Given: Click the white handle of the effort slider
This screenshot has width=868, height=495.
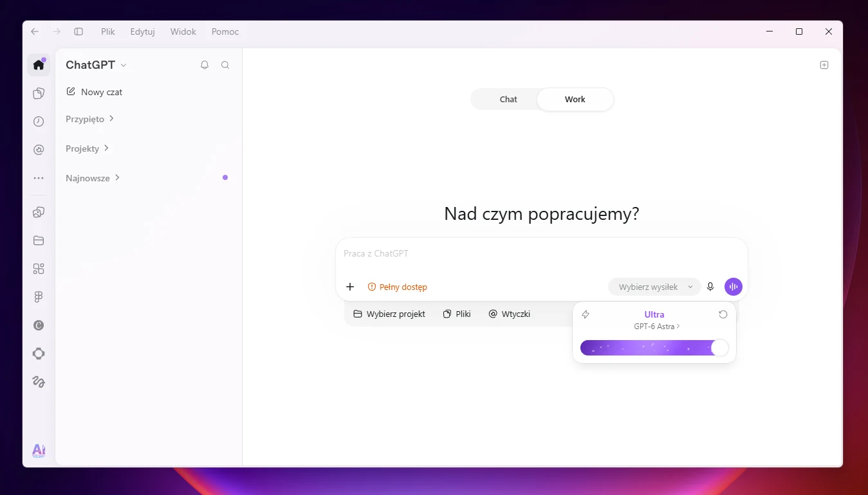Looking at the screenshot, I should pyautogui.click(x=719, y=348).
